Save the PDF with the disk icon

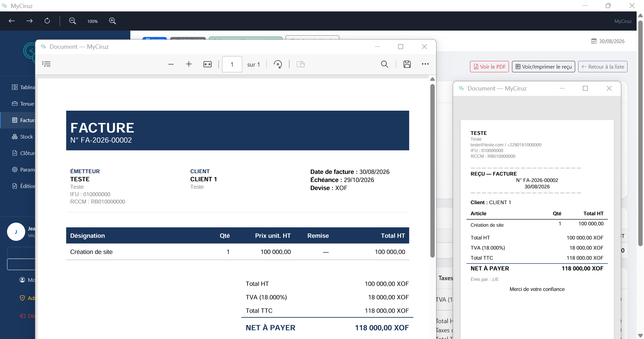(407, 64)
